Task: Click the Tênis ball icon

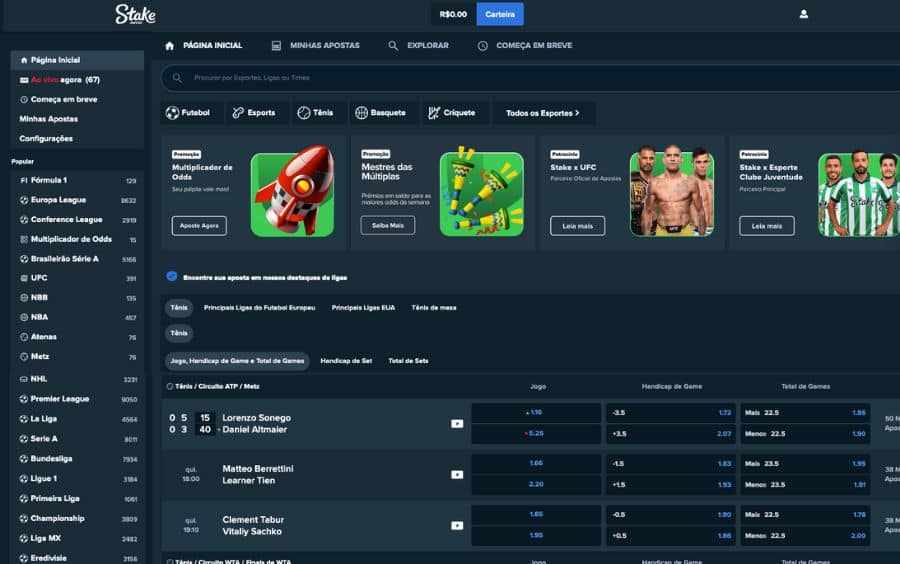Action: point(304,113)
